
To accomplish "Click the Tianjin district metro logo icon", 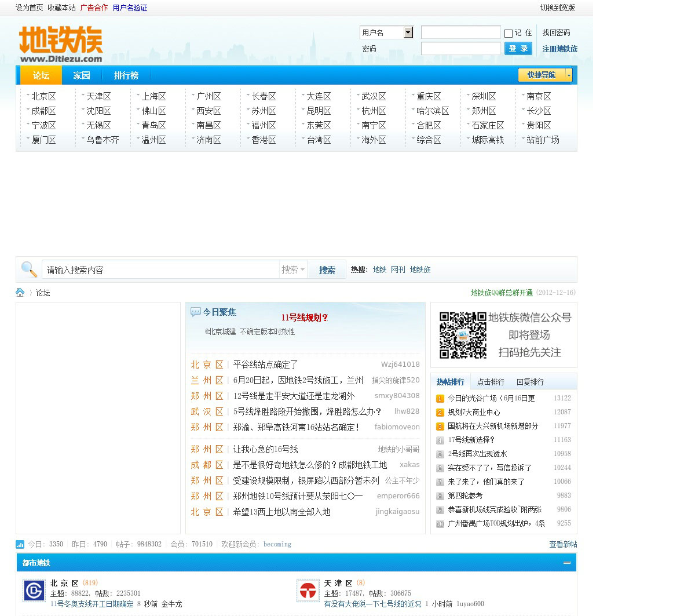I will (308, 591).
